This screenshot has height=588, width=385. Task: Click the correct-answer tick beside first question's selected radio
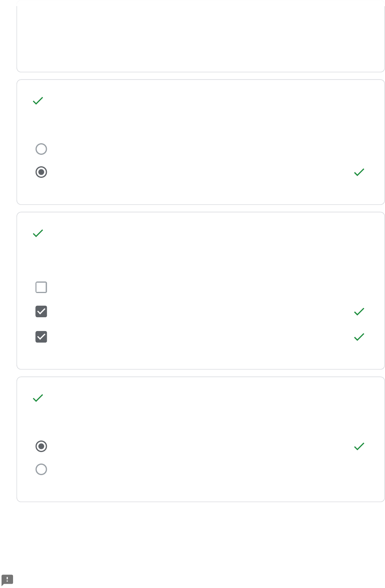[359, 172]
